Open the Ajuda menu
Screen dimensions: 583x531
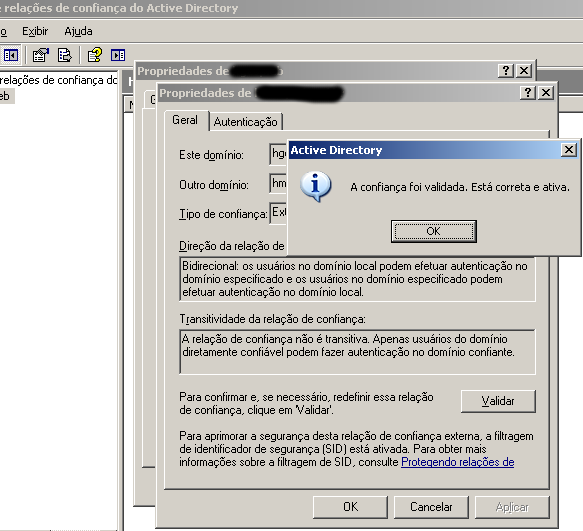coord(78,32)
